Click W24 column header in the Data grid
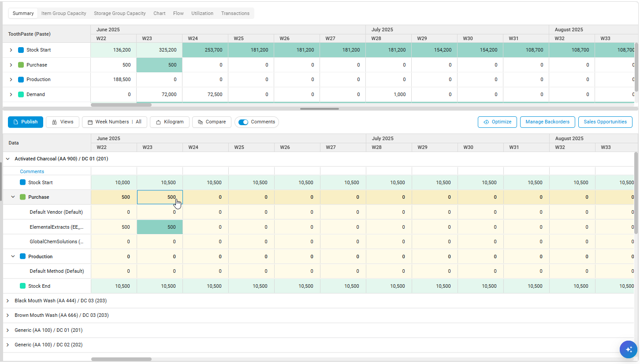The image size is (640, 364). coord(206,147)
